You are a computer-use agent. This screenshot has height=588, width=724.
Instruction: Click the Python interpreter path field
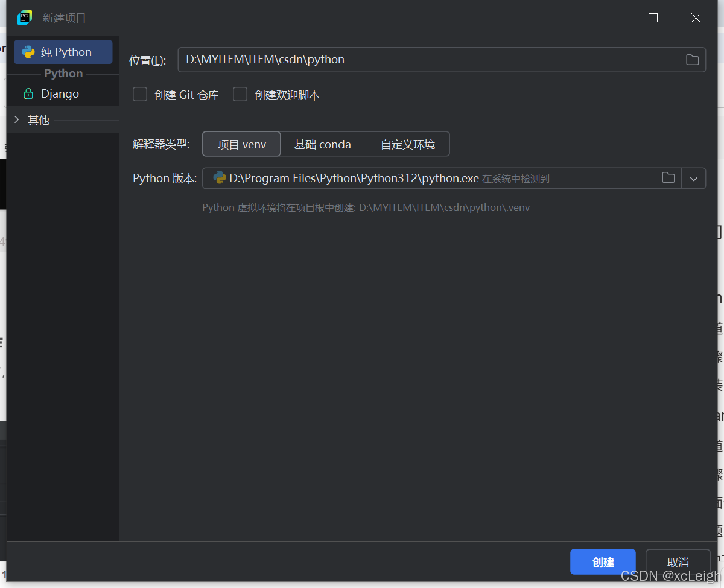click(x=442, y=179)
